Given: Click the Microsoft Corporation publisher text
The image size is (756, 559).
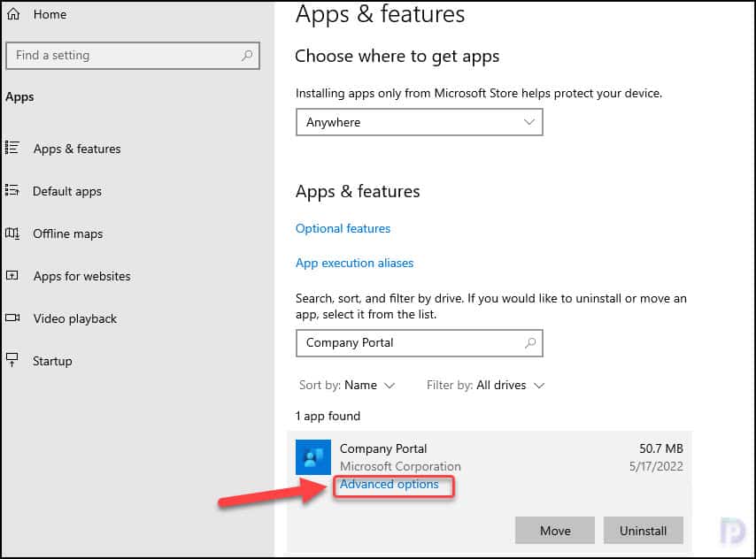Looking at the screenshot, I should click(400, 466).
